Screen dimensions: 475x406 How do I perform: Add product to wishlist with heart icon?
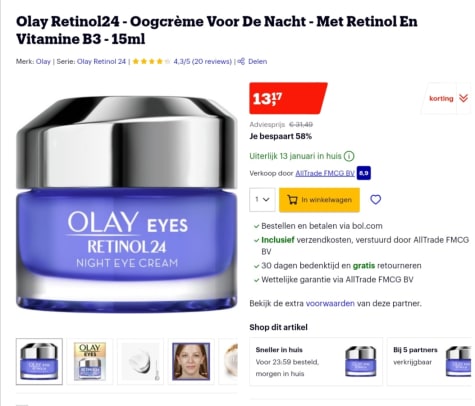click(x=375, y=200)
